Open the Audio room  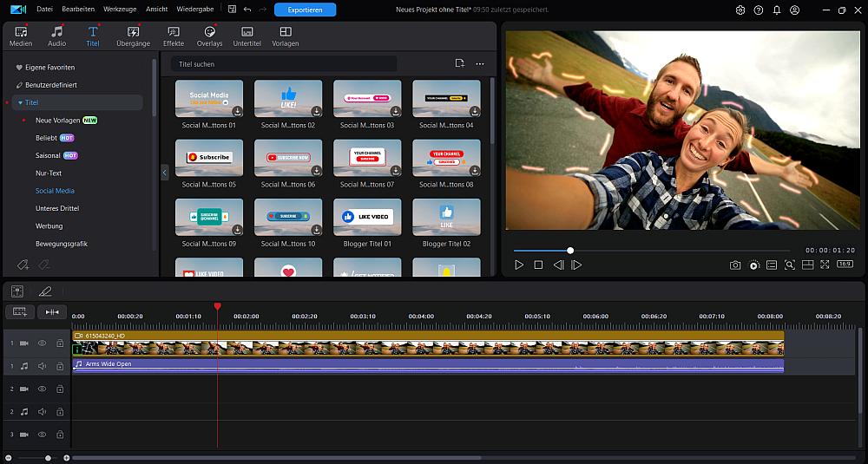click(x=56, y=36)
